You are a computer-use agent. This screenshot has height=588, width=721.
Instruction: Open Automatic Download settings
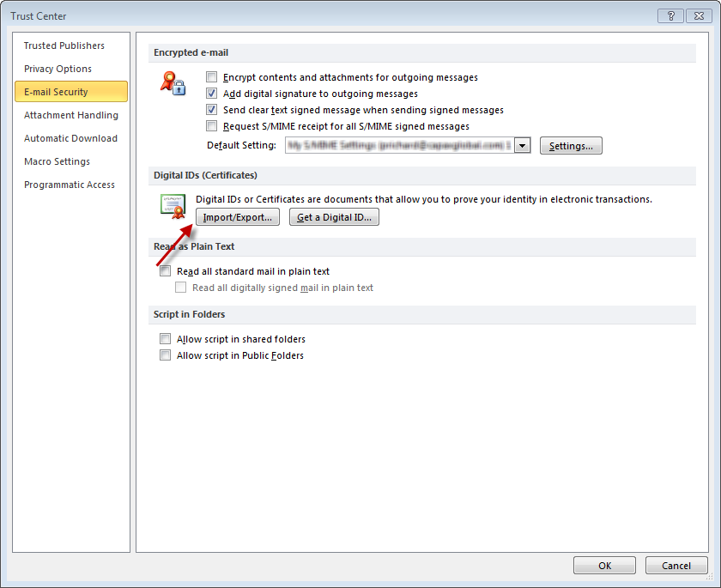click(x=70, y=138)
